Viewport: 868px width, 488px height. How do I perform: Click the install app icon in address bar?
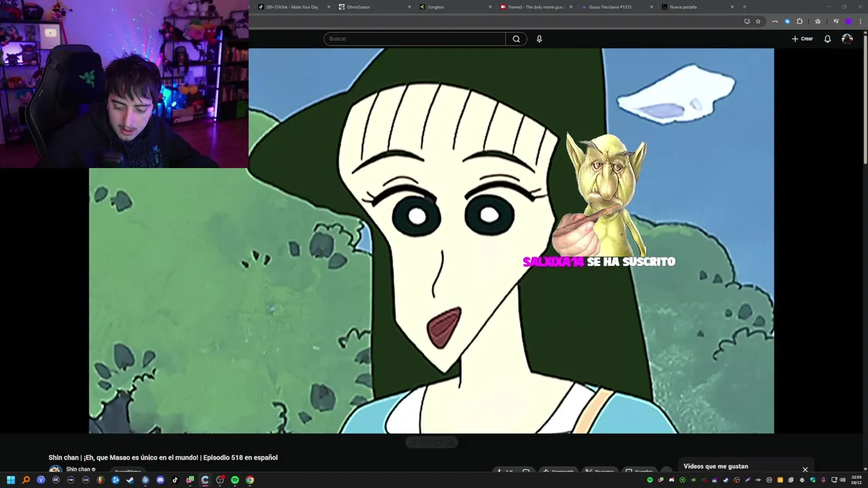point(747,21)
